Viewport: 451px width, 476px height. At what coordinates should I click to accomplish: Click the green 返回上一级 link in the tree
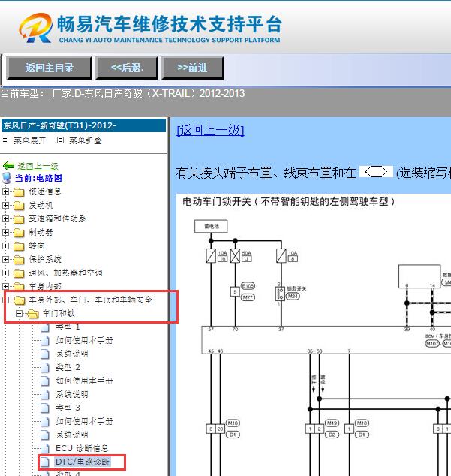[x=38, y=166]
